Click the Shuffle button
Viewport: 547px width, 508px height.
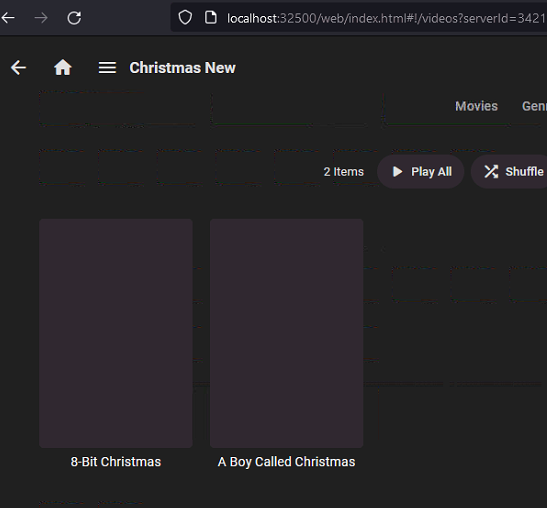[509, 172]
